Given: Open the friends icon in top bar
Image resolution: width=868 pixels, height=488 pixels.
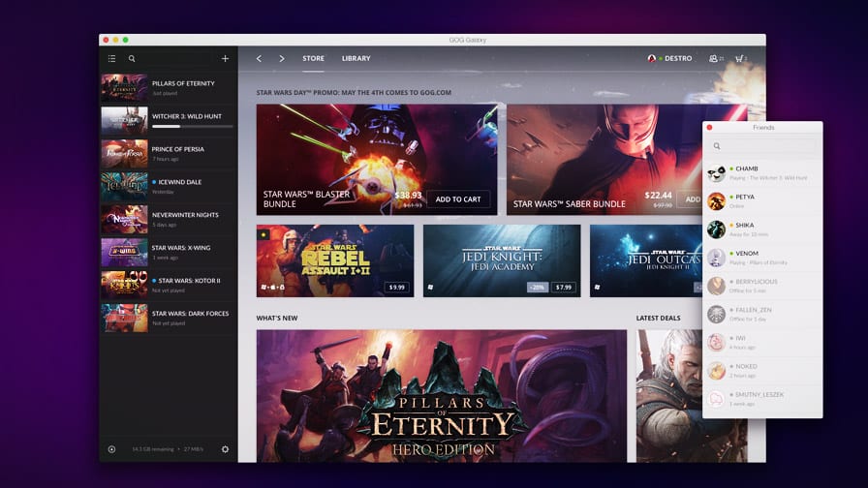Looking at the screenshot, I should (x=716, y=58).
